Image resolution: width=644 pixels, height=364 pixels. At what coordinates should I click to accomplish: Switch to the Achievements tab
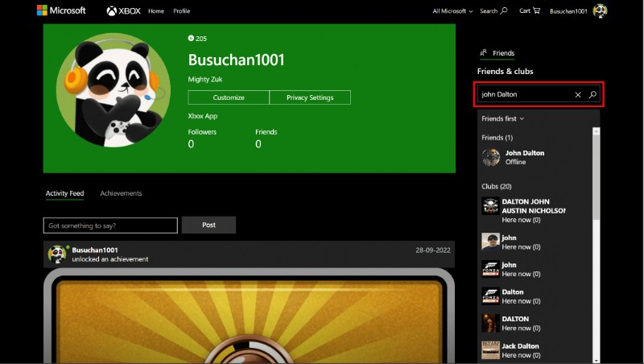[x=121, y=193]
